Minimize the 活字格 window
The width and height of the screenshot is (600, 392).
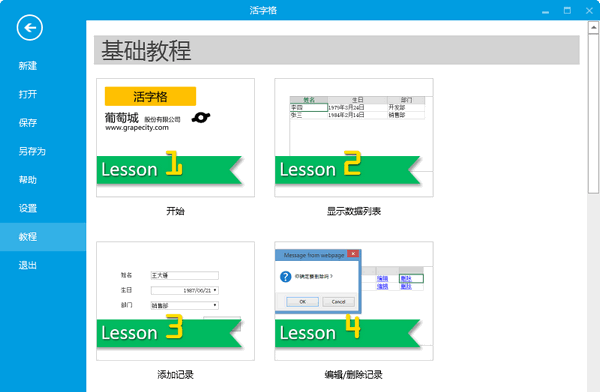click(x=546, y=11)
